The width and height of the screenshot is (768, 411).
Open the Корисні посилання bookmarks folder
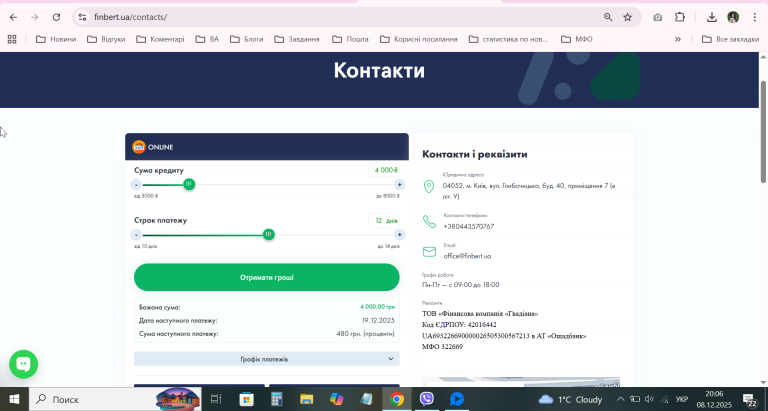[x=419, y=39]
